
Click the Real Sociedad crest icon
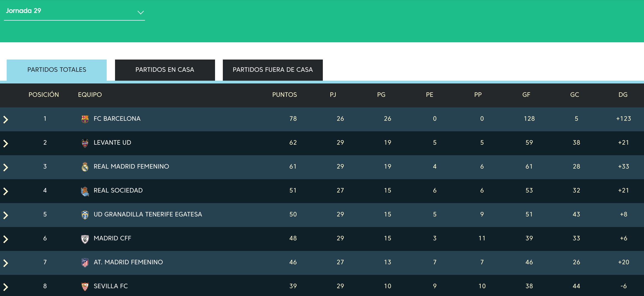85,191
